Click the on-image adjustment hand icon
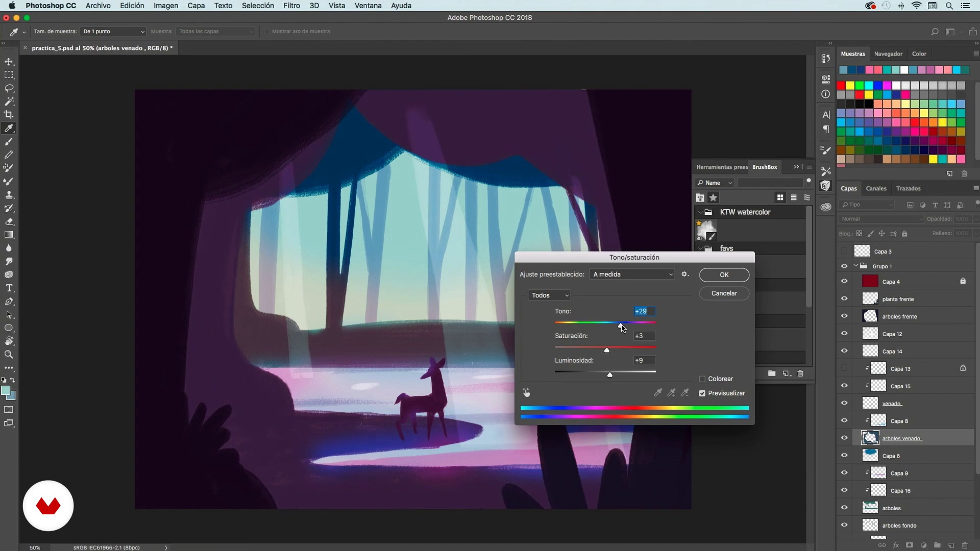 (x=526, y=393)
